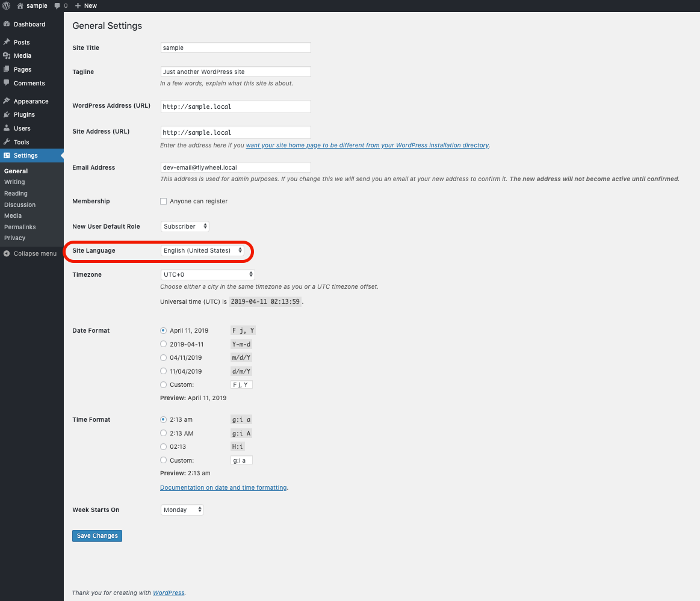
Task: Click Site Address URL field
Action: click(236, 132)
